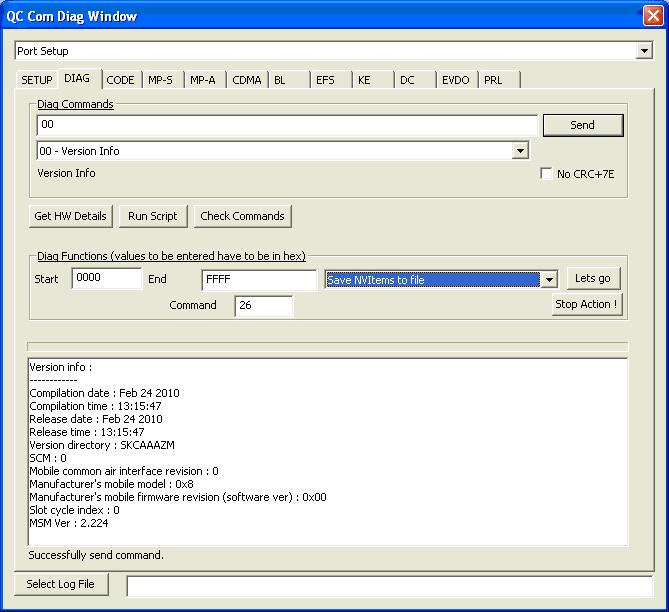Select the BL tab
This screenshot has height=612, width=669.
click(287, 80)
